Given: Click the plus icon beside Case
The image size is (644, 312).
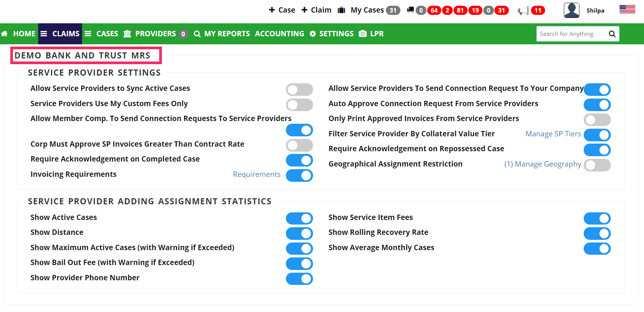Looking at the screenshot, I should (x=272, y=10).
